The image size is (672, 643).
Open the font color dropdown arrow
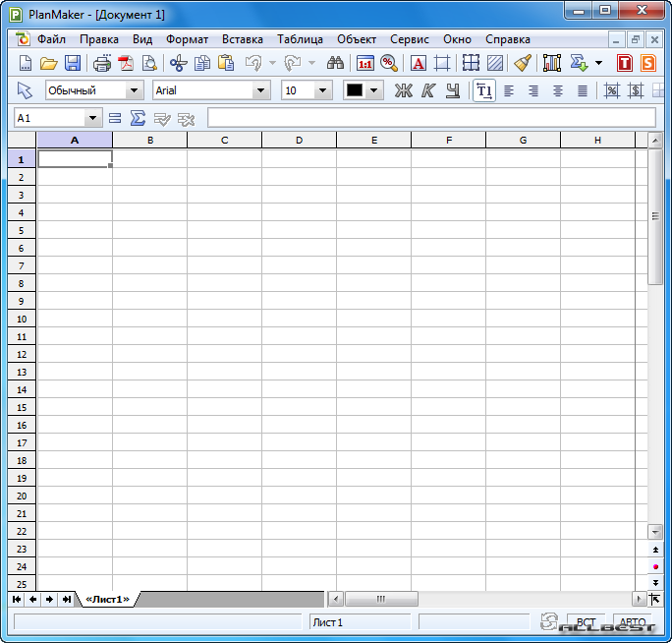[373, 90]
